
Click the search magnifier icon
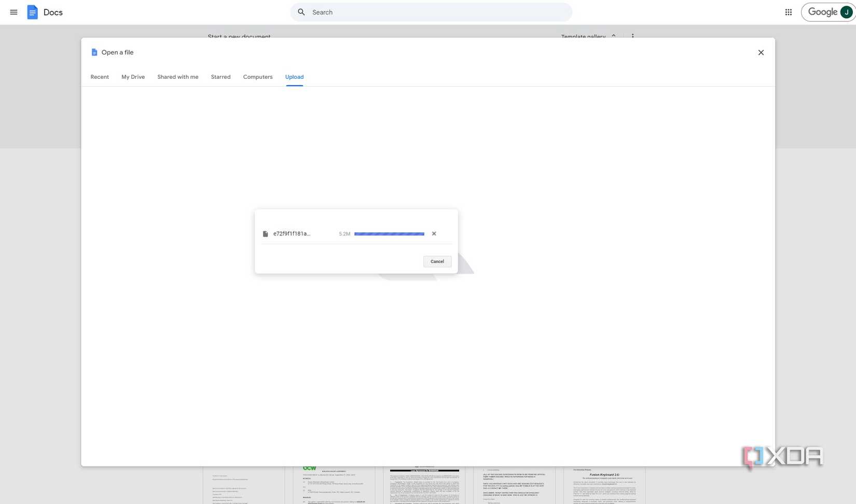301,12
